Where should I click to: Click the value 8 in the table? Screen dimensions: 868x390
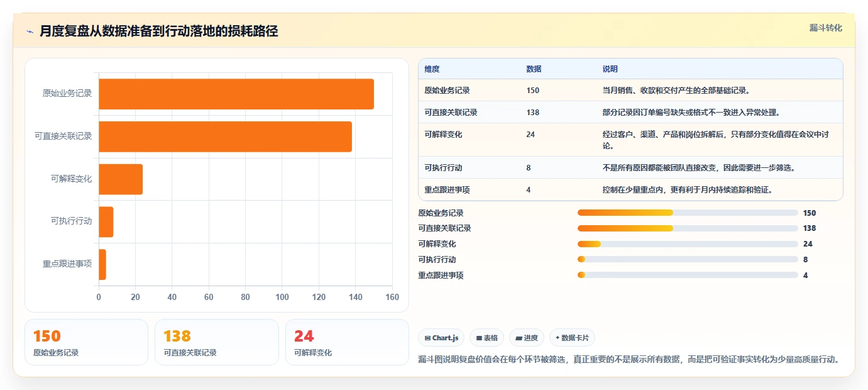(529, 168)
